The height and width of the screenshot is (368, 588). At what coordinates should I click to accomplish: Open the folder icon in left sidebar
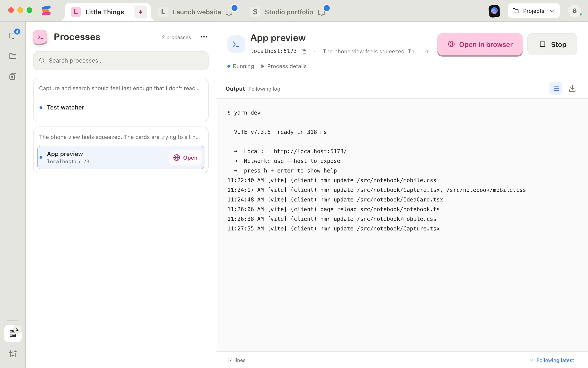point(13,56)
